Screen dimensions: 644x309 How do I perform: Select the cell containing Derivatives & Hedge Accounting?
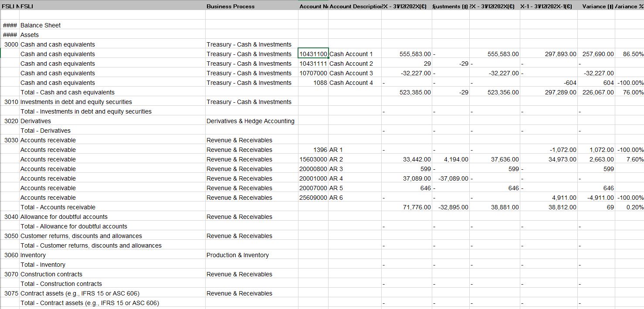[251, 121]
